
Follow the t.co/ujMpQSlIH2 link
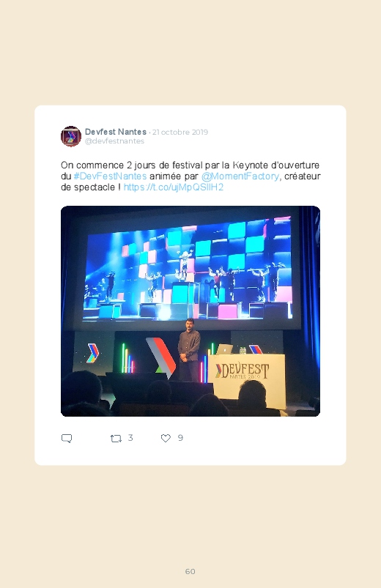[174, 187]
